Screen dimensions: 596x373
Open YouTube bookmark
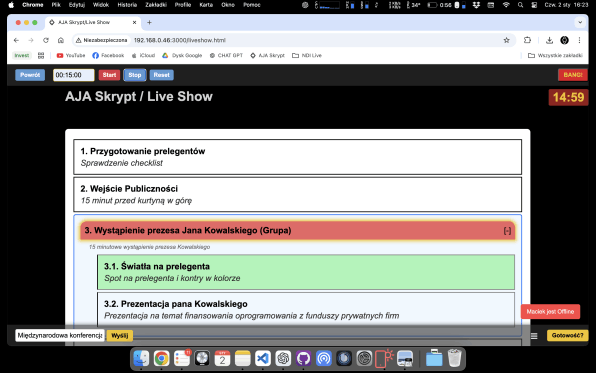pyautogui.click(x=71, y=56)
